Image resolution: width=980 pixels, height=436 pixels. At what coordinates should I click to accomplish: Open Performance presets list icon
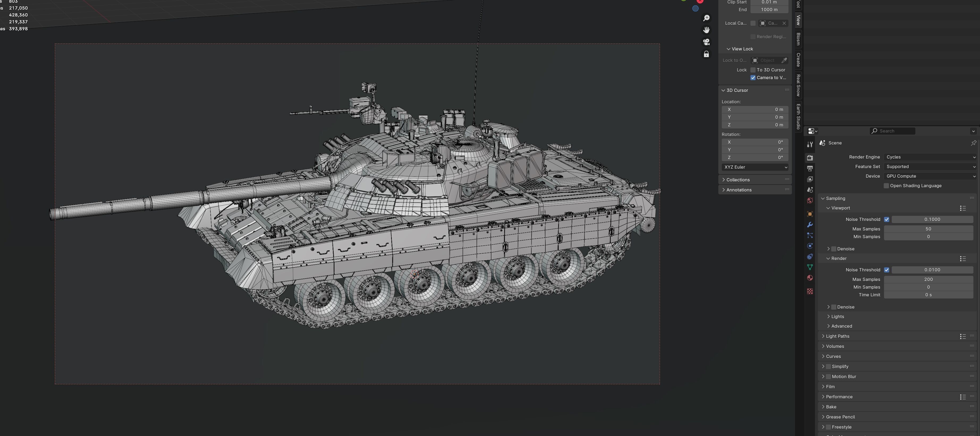pos(963,397)
